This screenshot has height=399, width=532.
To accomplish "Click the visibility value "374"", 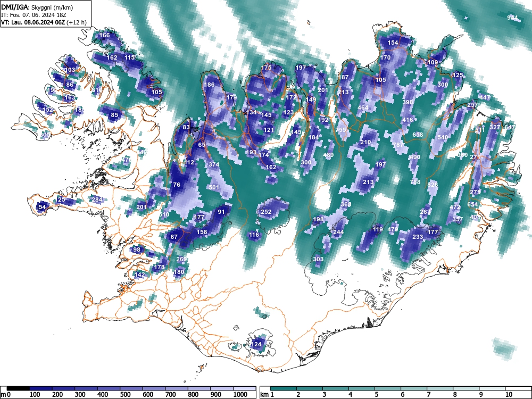I will tap(214, 164).
